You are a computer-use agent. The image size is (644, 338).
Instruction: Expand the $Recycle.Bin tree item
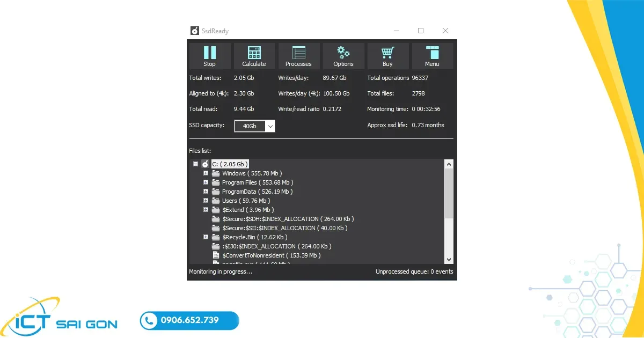pos(205,237)
